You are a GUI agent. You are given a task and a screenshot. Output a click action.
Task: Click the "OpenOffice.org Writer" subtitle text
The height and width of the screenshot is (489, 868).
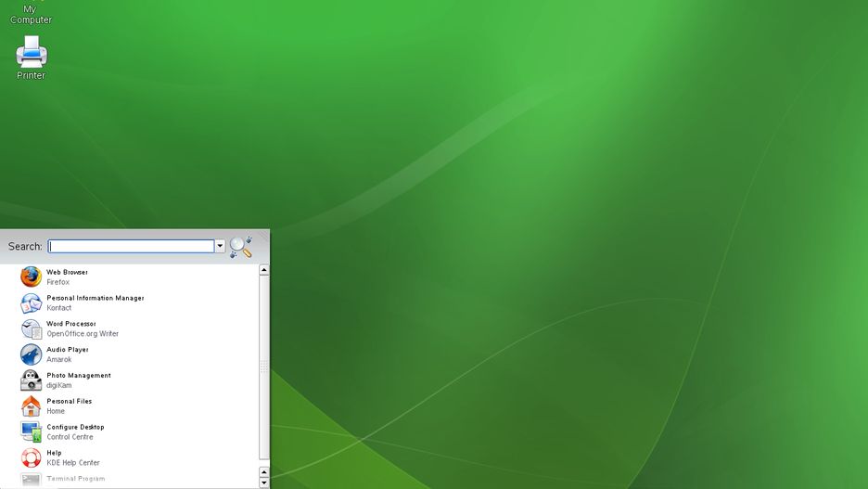83,334
